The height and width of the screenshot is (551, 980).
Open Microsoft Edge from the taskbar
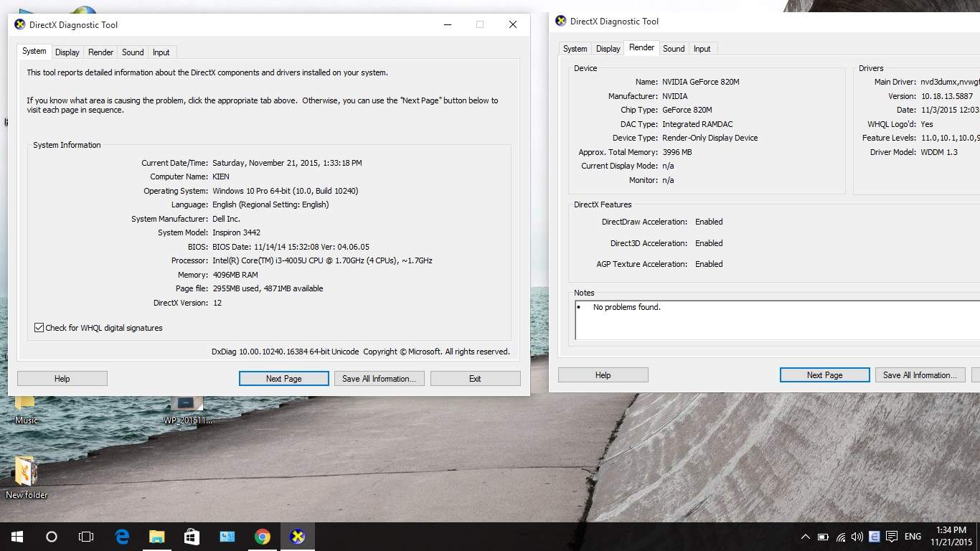(122, 536)
